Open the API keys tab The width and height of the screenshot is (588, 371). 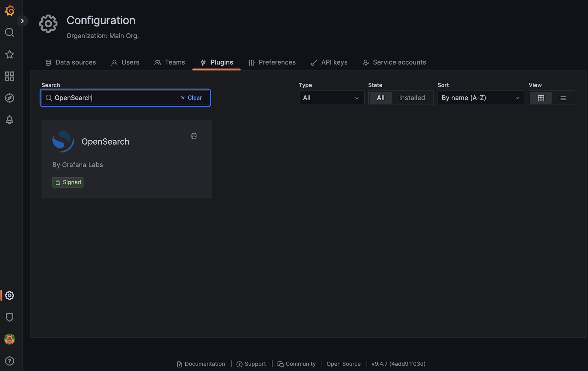point(329,62)
